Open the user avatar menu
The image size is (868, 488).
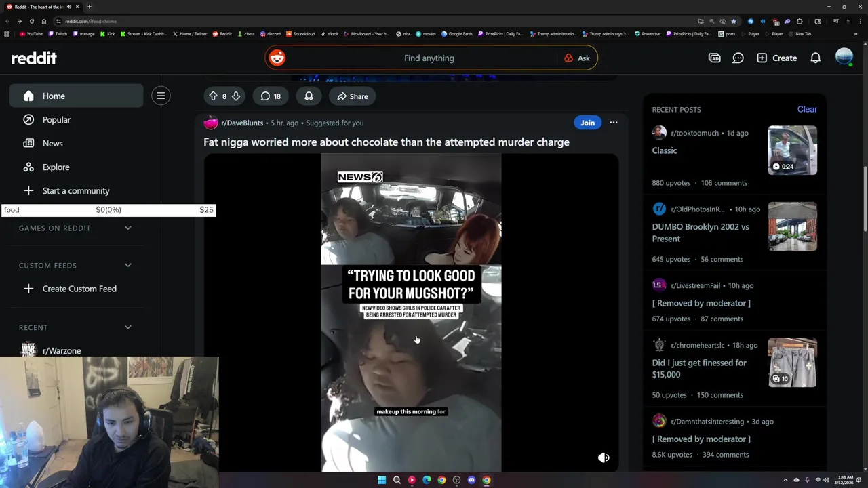click(x=844, y=58)
